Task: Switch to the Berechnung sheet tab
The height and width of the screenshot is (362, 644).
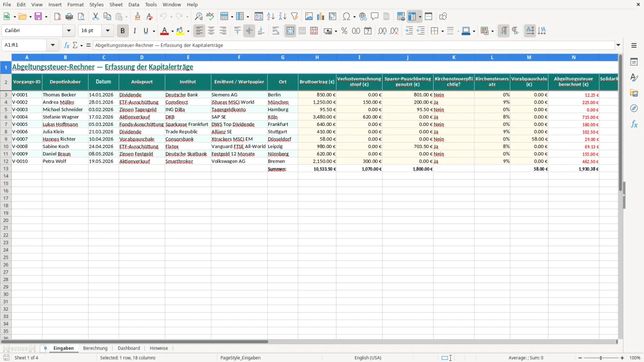Action: [96, 348]
